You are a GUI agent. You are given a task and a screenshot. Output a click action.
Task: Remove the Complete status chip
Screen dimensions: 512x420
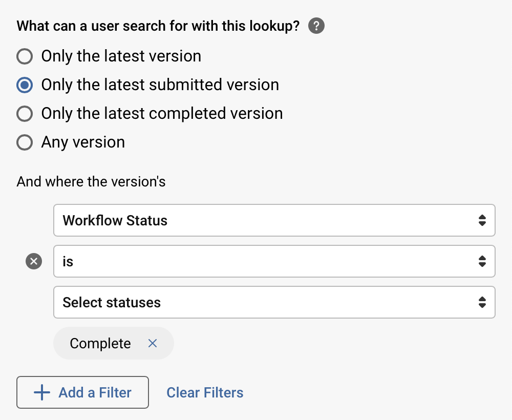pos(152,343)
